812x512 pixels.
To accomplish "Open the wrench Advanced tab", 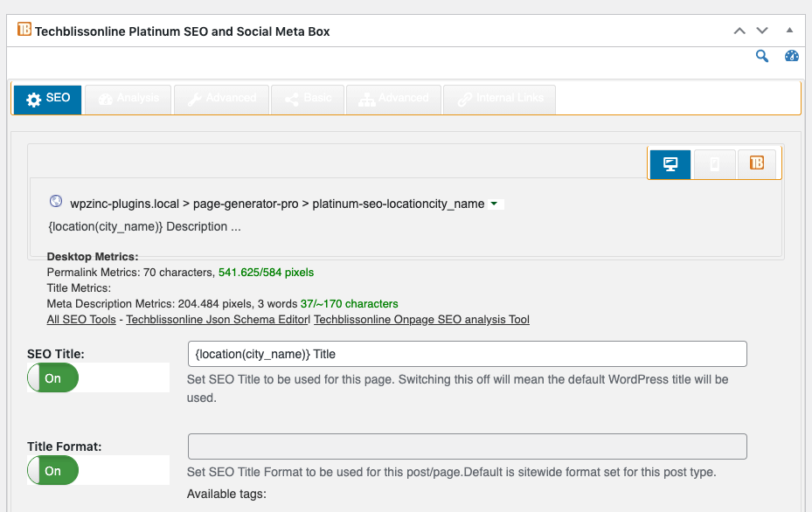I will click(222, 99).
